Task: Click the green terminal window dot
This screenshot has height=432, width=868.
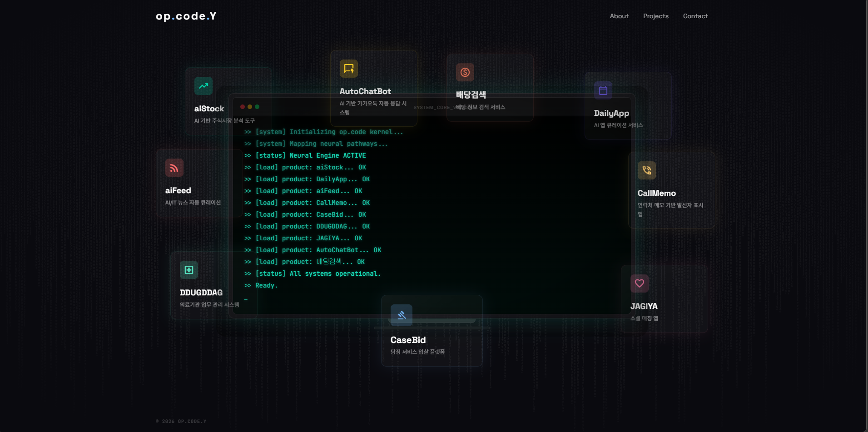Action: (257, 107)
